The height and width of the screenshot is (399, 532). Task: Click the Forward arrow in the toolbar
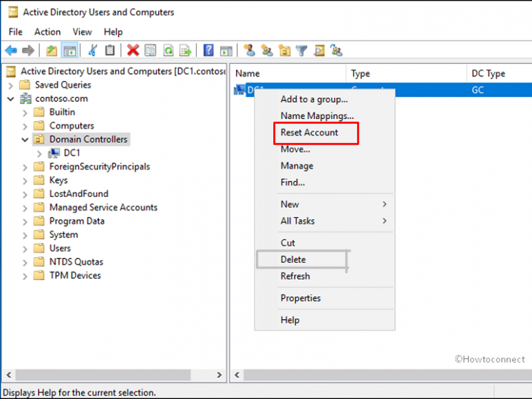pos(28,51)
